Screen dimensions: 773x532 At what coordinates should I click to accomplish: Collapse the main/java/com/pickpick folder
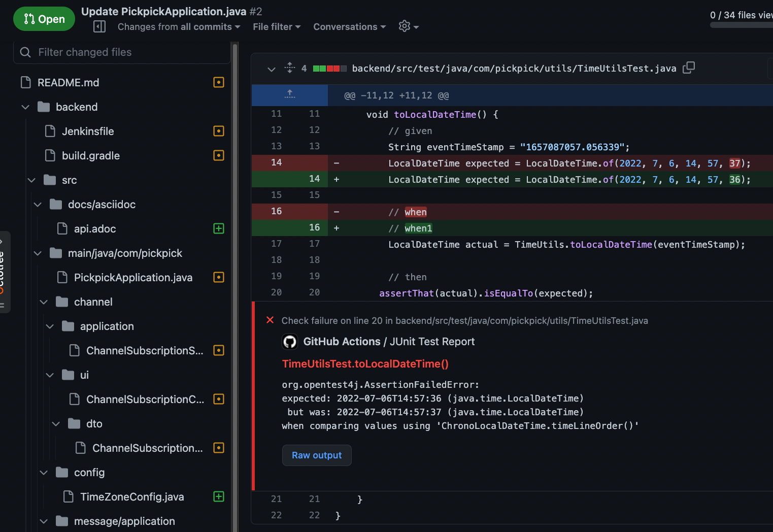click(x=38, y=253)
